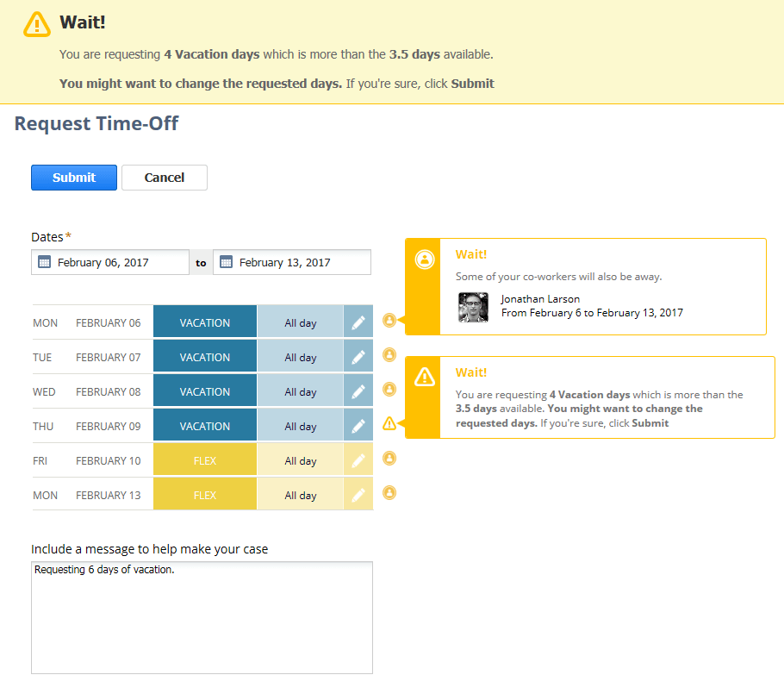
Task: Click co-worker away icon for February 13
Action: click(389, 493)
